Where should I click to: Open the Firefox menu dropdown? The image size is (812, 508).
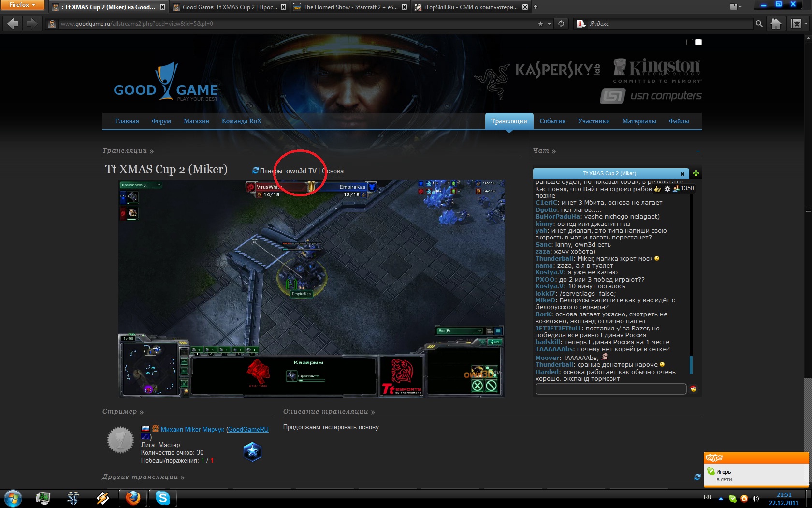tap(22, 5)
